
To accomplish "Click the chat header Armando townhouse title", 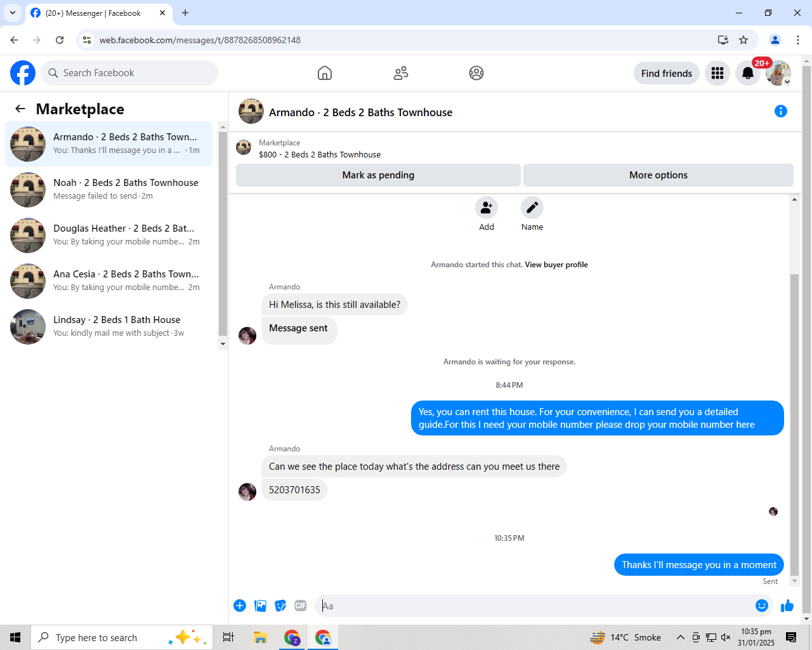I will click(360, 112).
